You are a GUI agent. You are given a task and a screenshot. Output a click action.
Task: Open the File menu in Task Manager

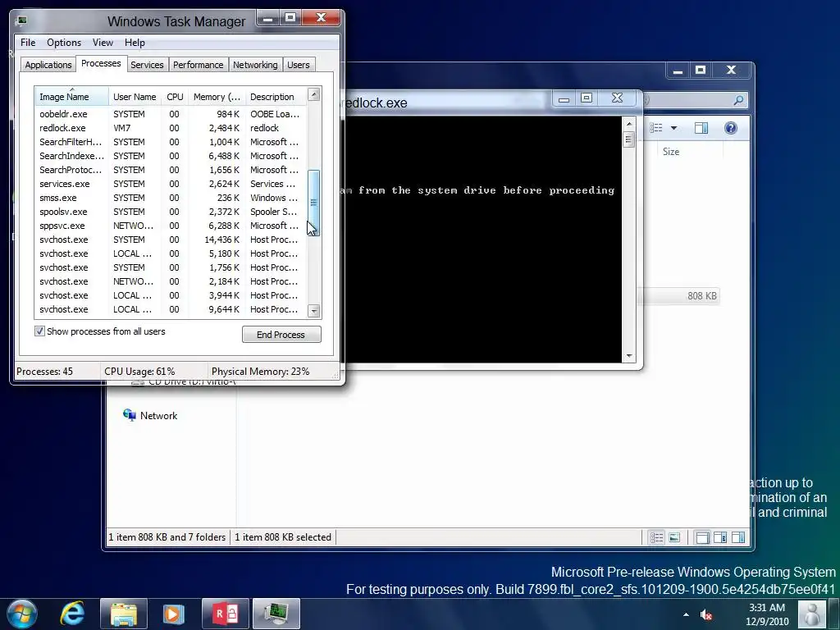click(28, 43)
